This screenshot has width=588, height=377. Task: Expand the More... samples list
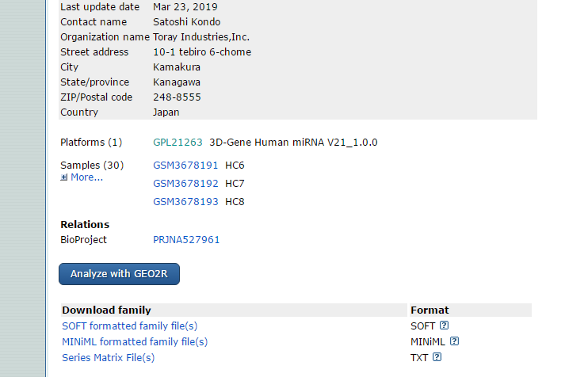(86, 177)
